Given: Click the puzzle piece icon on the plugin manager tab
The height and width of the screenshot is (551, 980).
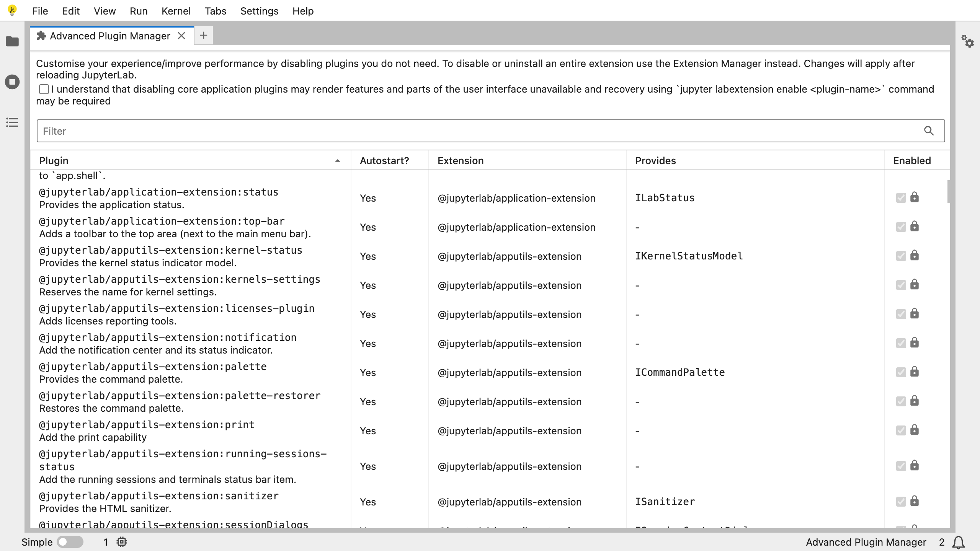Looking at the screenshot, I should (41, 36).
